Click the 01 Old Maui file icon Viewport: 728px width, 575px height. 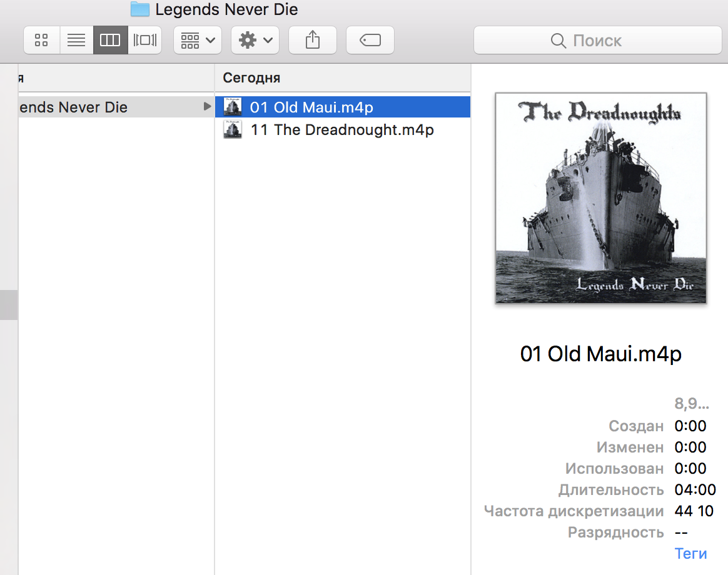pos(233,107)
